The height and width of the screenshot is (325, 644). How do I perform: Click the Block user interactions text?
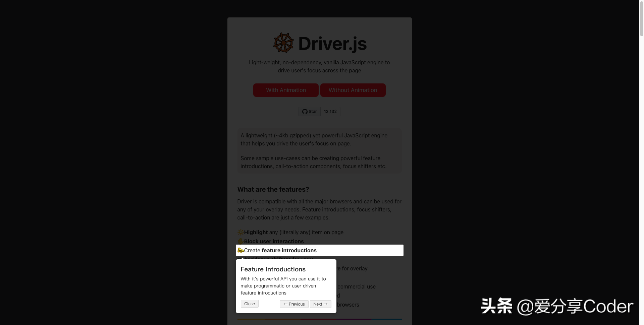274,241
